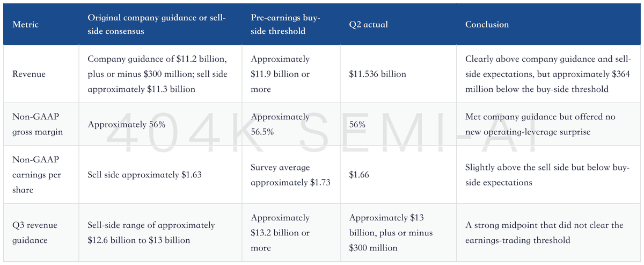Viewport: 644px width, 265px height.
Task: Select the Survey average approximately $1.73 cell
Action: pyautogui.click(x=290, y=175)
